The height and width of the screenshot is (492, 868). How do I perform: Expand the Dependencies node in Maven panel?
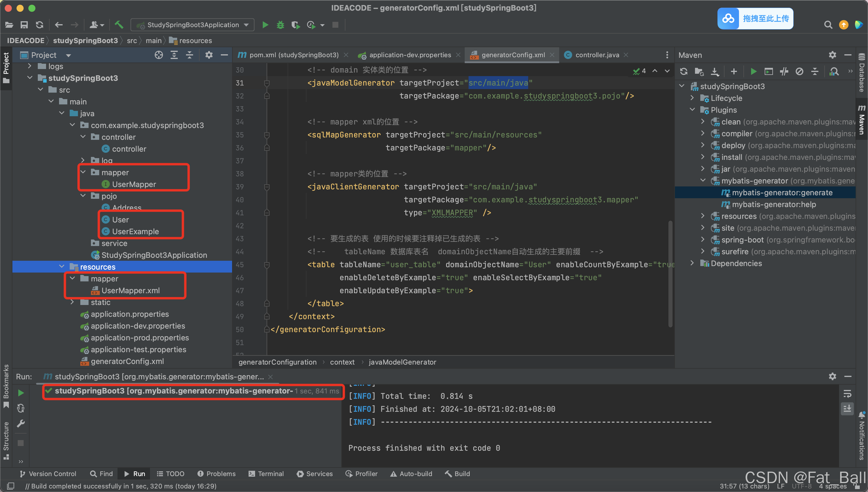coord(692,263)
